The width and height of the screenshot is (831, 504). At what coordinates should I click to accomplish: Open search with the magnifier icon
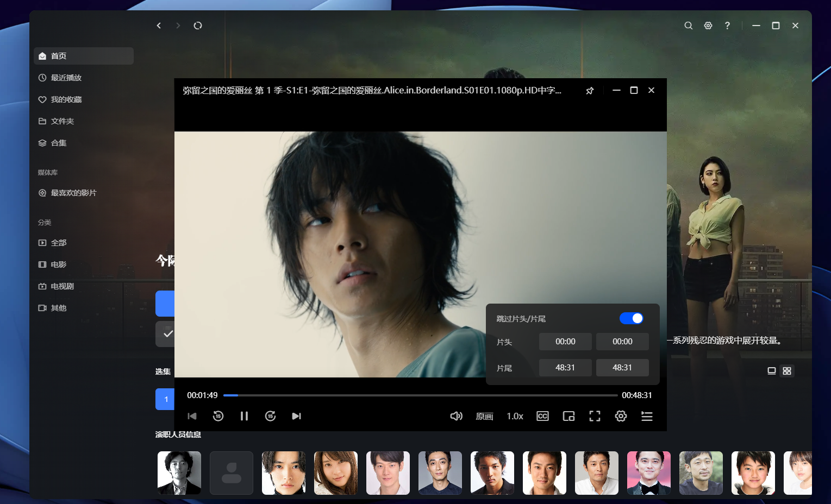tap(688, 26)
